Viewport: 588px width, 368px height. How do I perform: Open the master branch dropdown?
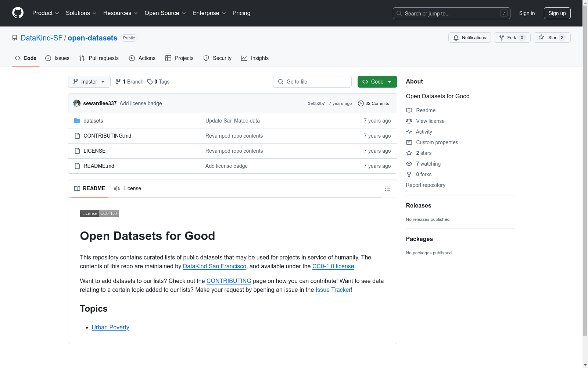(x=89, y=82)
